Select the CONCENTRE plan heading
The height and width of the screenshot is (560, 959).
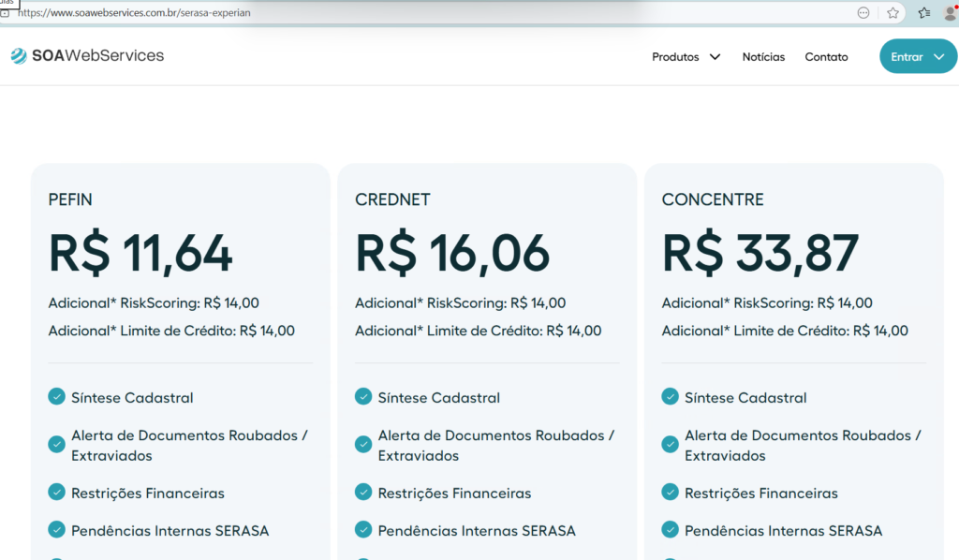tap(713, 199)
